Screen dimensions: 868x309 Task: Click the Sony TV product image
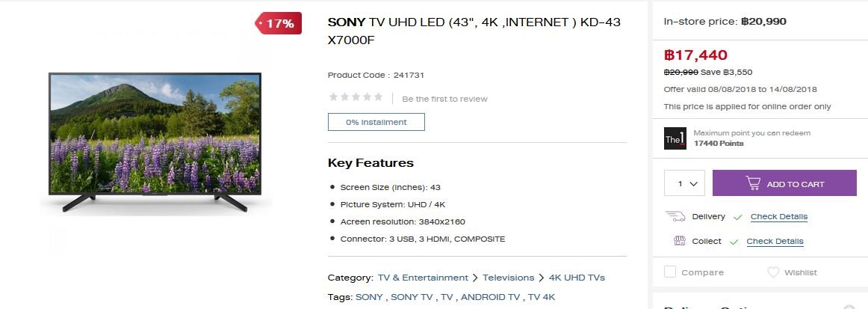click(x=155, y=141)
